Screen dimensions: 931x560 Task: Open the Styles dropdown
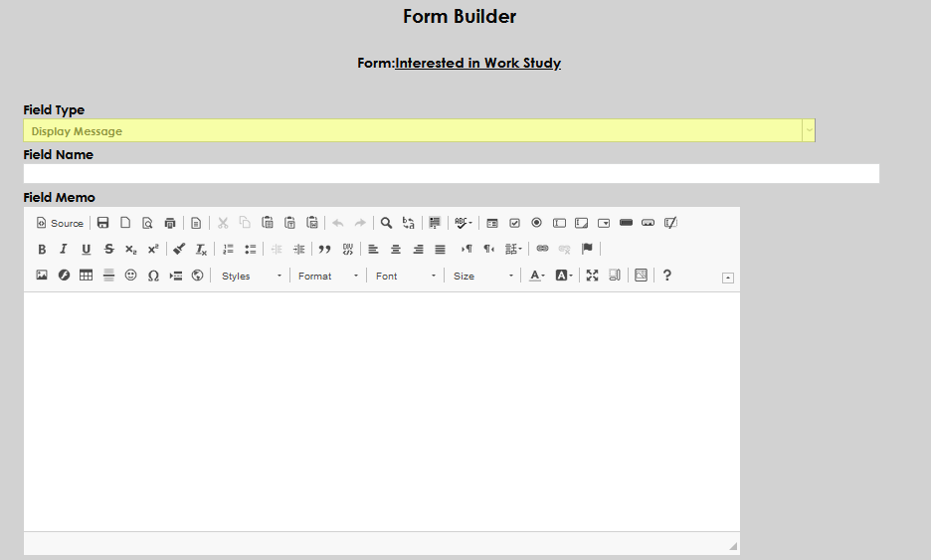(x=252, y=276)
